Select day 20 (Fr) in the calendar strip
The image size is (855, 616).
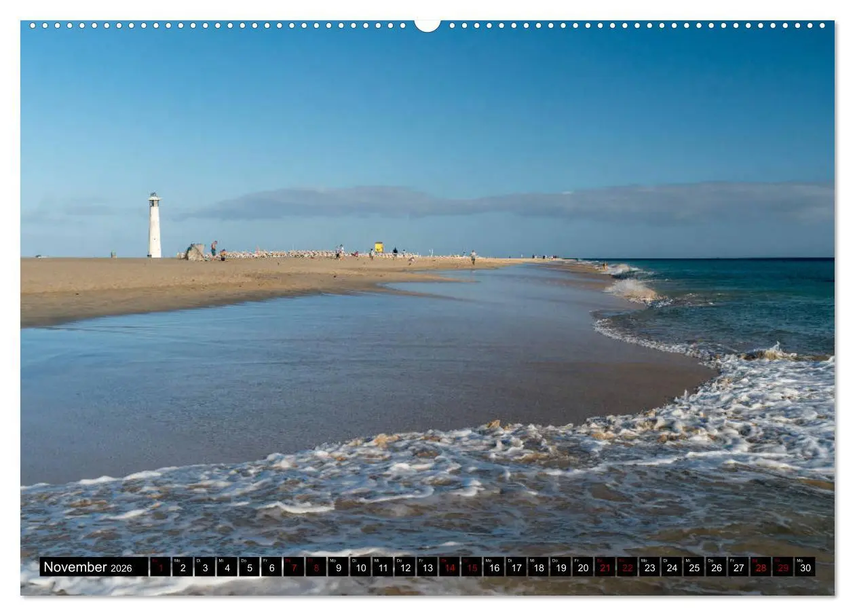click(582, 567)
